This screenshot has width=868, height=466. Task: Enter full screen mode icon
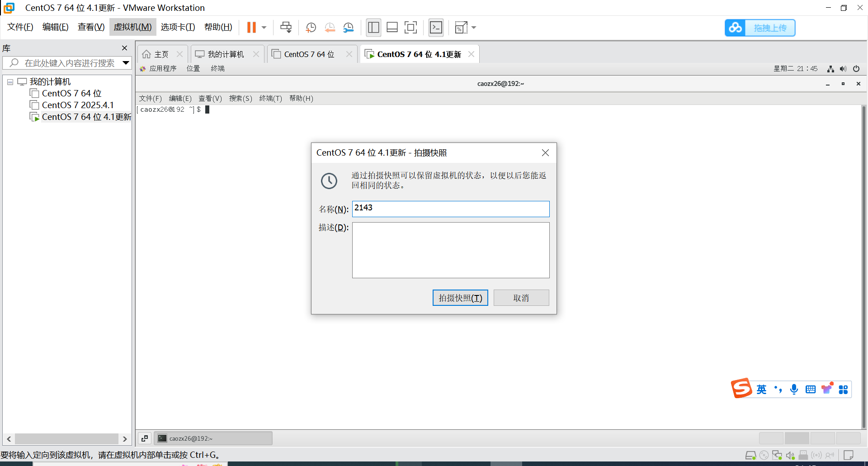410,28
